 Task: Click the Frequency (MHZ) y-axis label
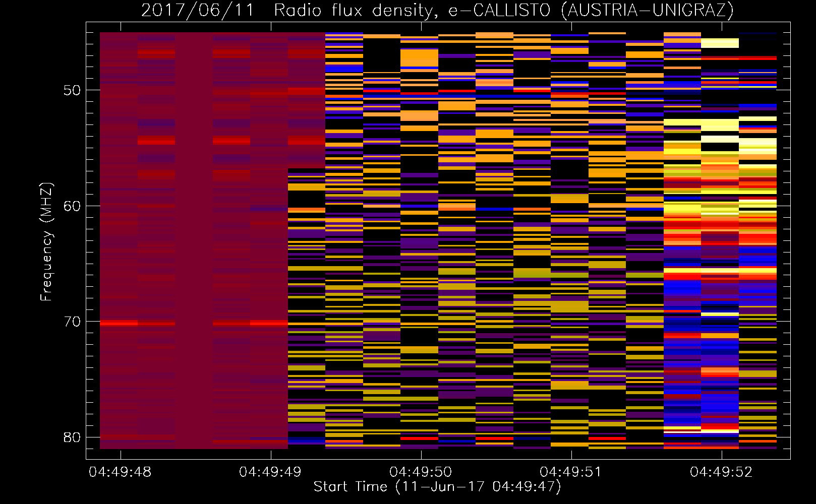coord(46,241)
